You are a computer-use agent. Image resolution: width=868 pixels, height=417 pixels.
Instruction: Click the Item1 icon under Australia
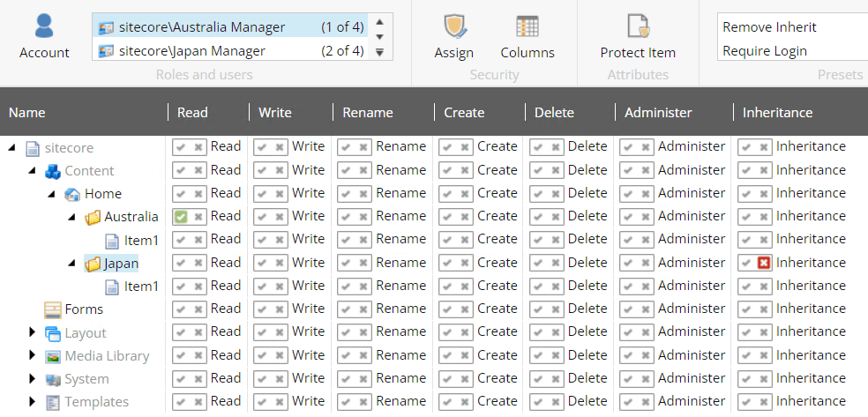[112, 241]
